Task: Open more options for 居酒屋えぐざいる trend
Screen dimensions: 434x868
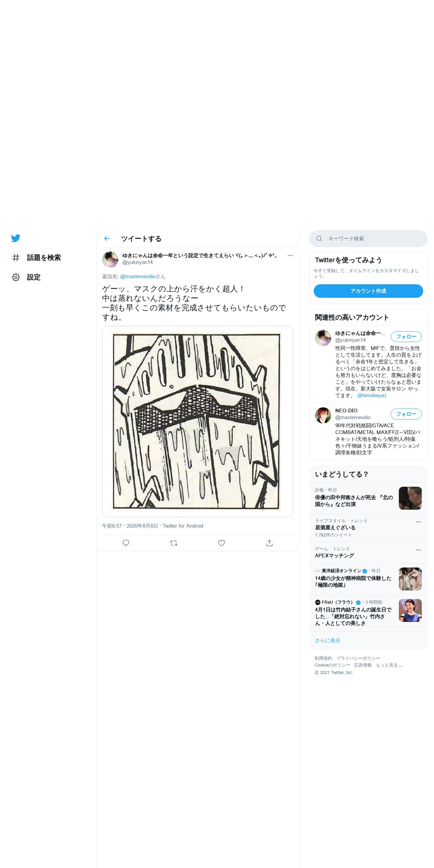Action: coord(418,522)
